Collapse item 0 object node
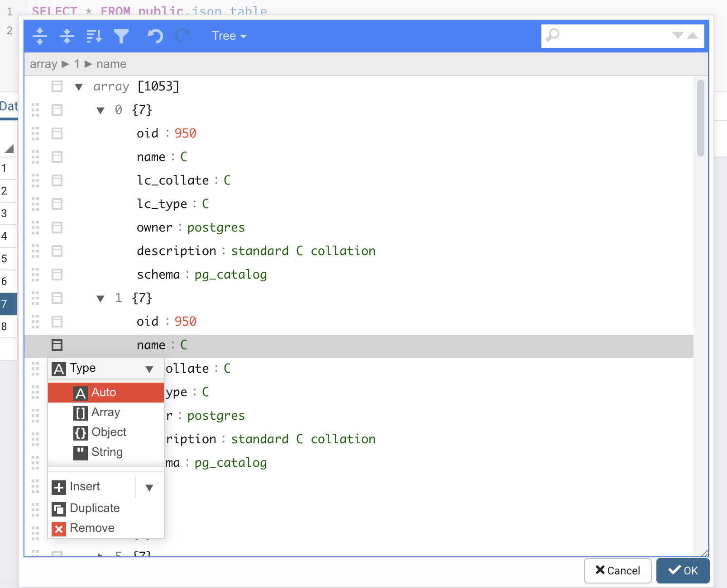The image size is (727, 588). point(100,110)
